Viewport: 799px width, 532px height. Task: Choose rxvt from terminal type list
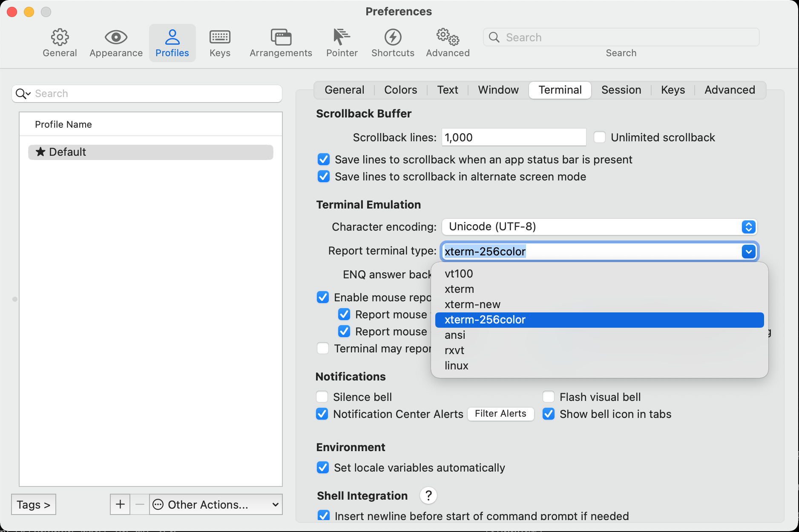[x=599, y=350]
